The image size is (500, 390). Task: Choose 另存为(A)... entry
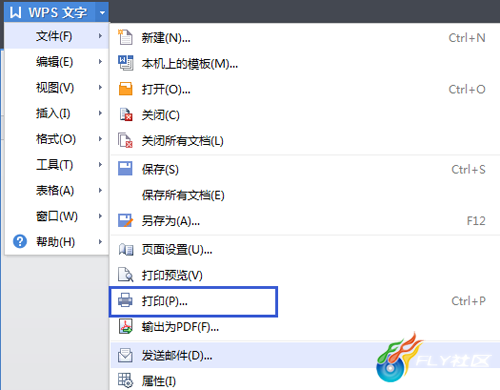tap(305, 221)
